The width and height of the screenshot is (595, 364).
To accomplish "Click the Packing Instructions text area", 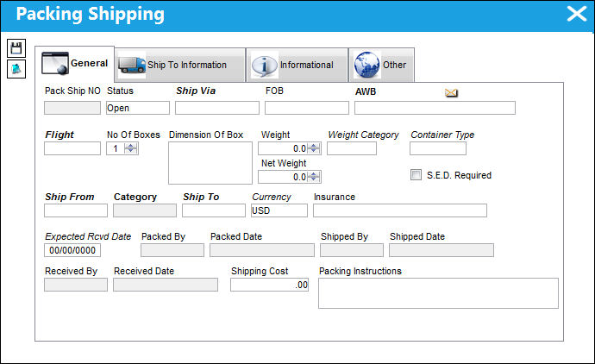I will click(x=438, y=293).
